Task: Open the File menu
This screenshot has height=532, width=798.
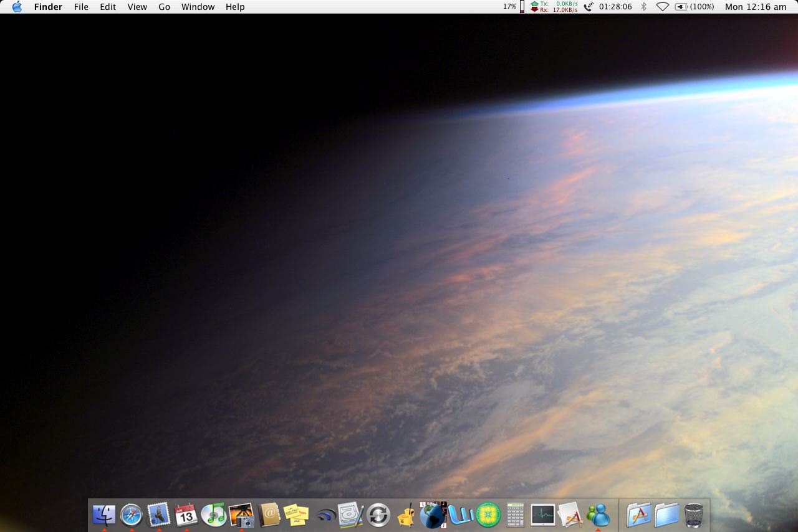Action: click(81, 7)
